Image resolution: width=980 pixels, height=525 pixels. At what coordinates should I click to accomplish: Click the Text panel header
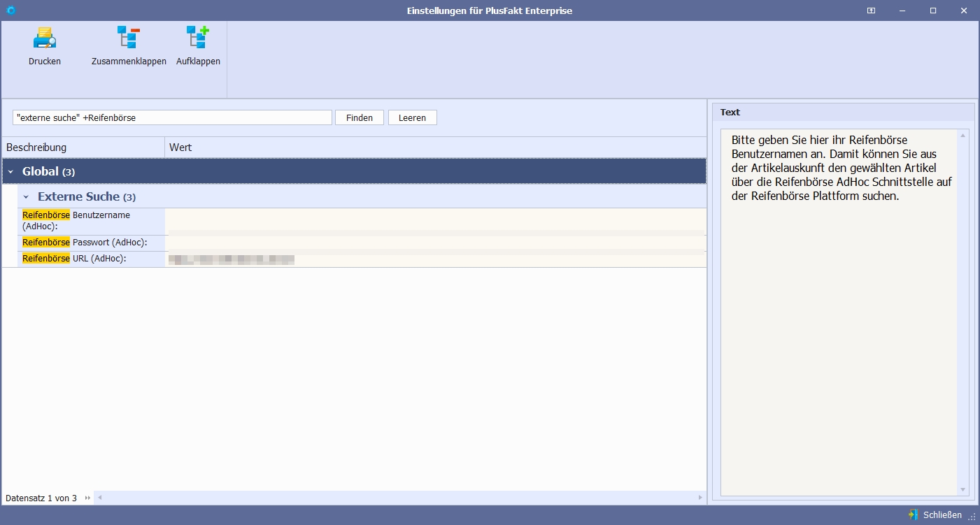843,112
